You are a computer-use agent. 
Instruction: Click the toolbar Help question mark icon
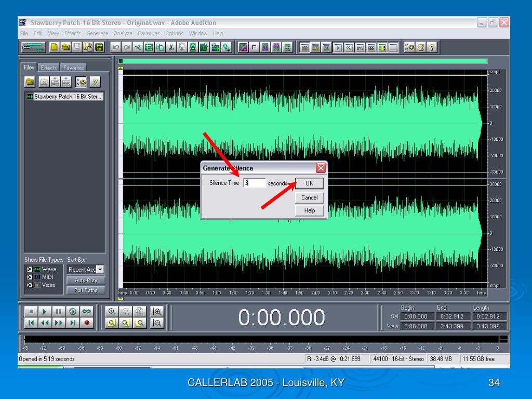pos(432,47)
